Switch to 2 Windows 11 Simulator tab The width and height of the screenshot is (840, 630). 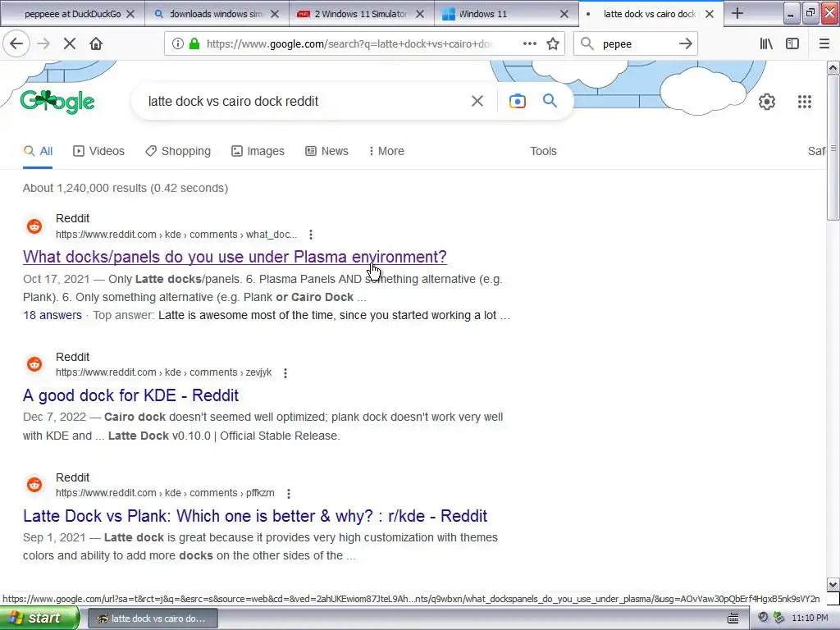pos(361,14)
